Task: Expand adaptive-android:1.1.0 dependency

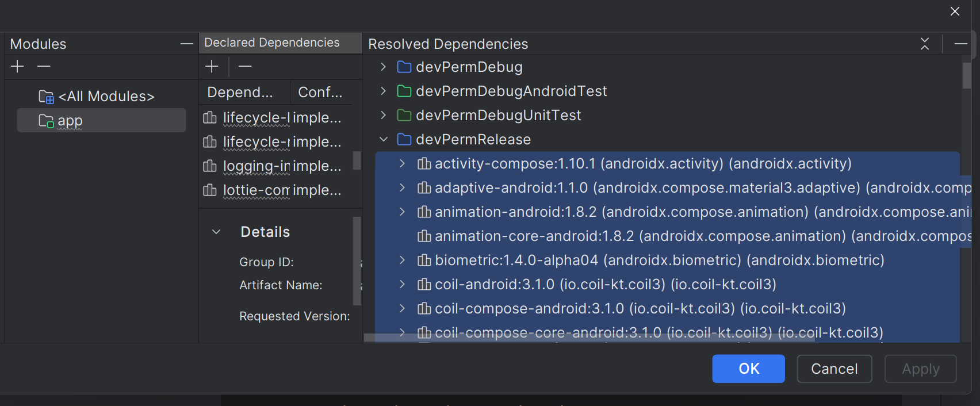Action: point(403,187)
